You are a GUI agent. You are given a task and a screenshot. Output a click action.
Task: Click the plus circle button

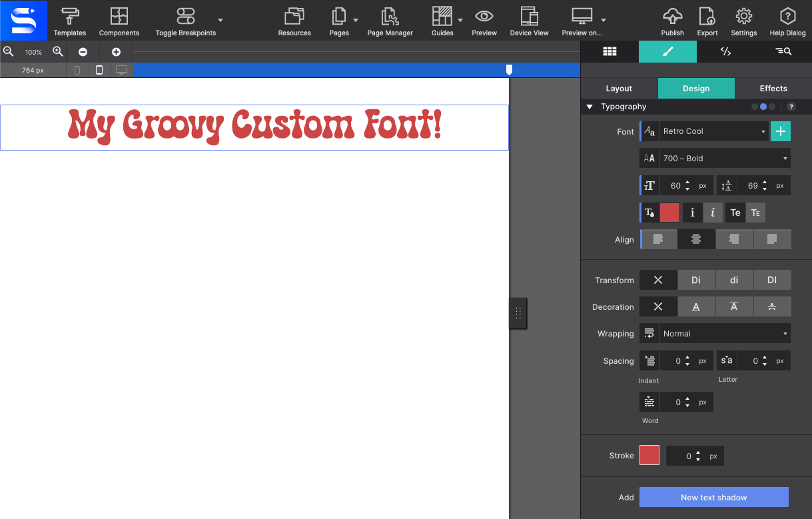click(x=116, y=52)
